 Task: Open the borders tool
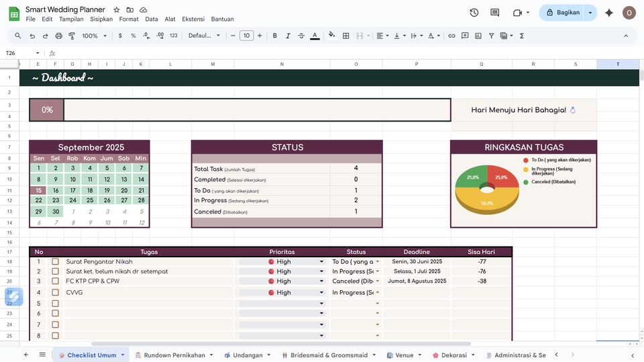[346, 36]
